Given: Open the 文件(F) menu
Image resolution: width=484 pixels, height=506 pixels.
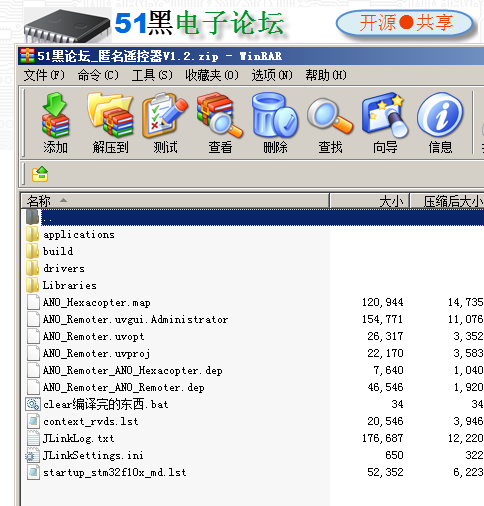Looking at the screenshot, I should coord(44,75).
